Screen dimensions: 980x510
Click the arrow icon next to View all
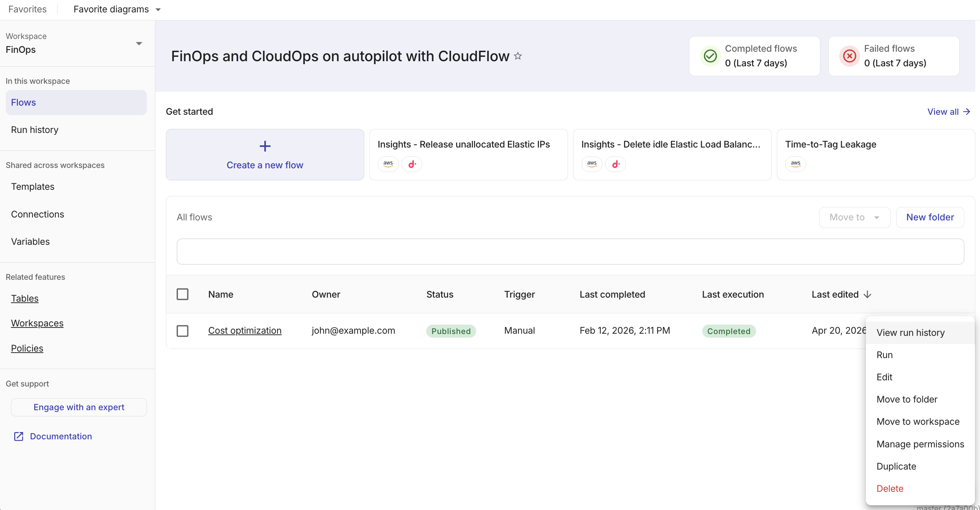pyautogui.click(x=967, y=112)
